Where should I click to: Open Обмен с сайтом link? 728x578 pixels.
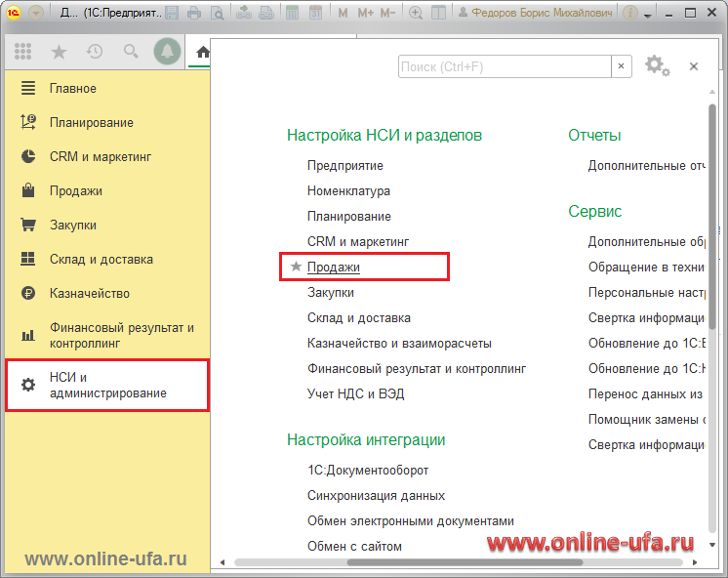354,547
